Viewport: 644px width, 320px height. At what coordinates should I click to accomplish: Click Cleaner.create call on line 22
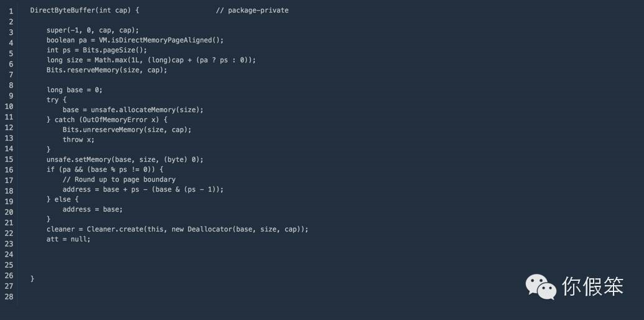click(x=196, y=229)
